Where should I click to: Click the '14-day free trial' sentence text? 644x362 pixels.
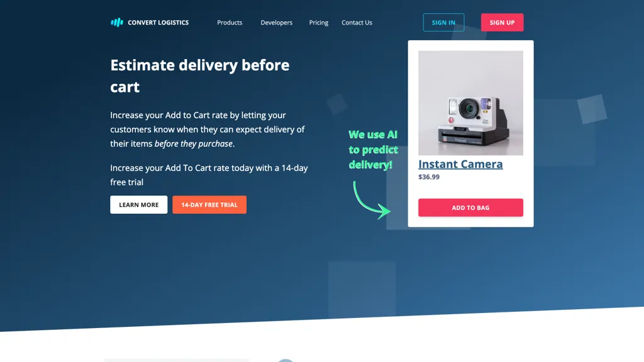(x=209, y=175)
